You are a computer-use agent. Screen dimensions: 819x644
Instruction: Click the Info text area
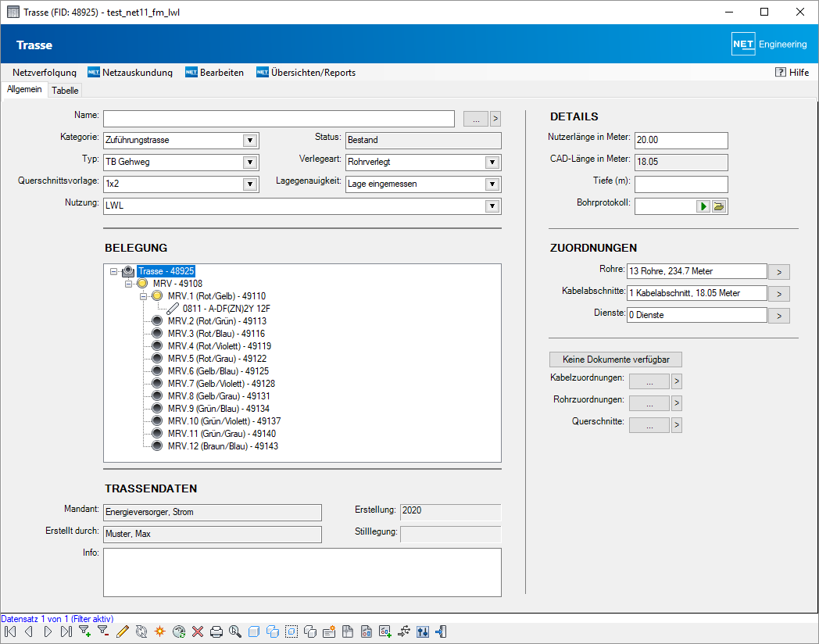pyautogui.click(x=302, y=572)
